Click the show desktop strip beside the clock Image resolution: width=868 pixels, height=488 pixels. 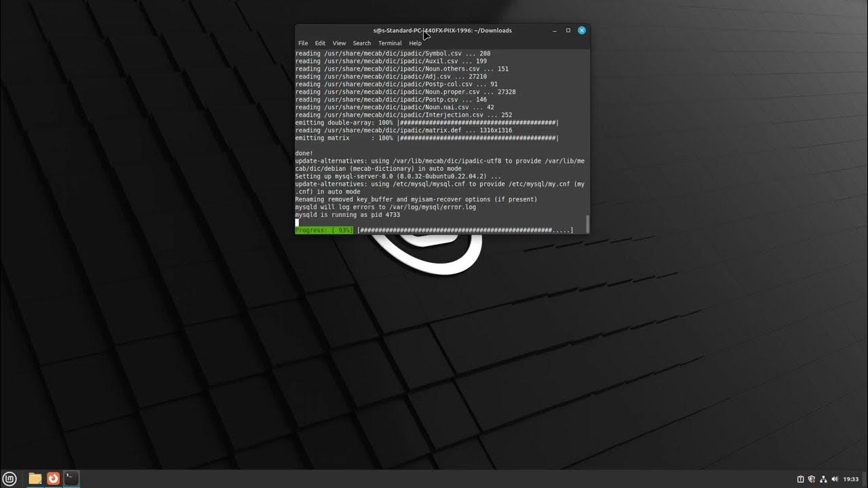(865, 479)
